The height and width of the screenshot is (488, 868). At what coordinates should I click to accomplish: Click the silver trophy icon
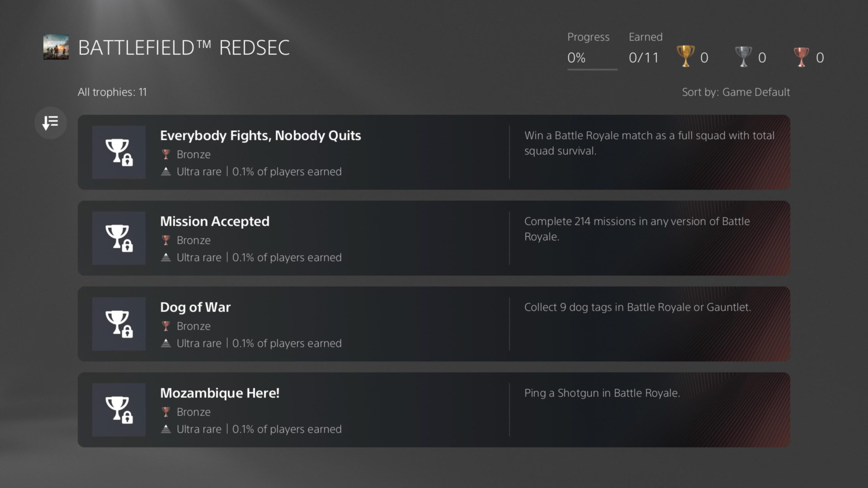click(743, 57)
